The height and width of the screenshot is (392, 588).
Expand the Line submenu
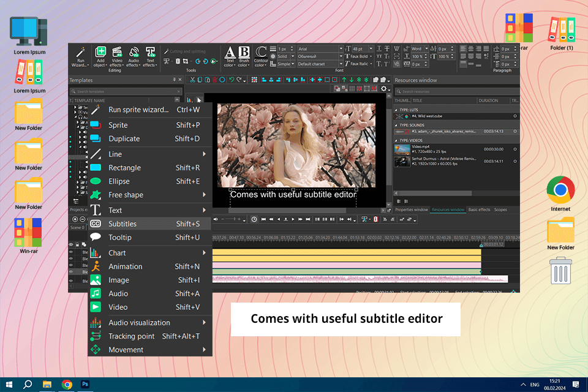150,154
